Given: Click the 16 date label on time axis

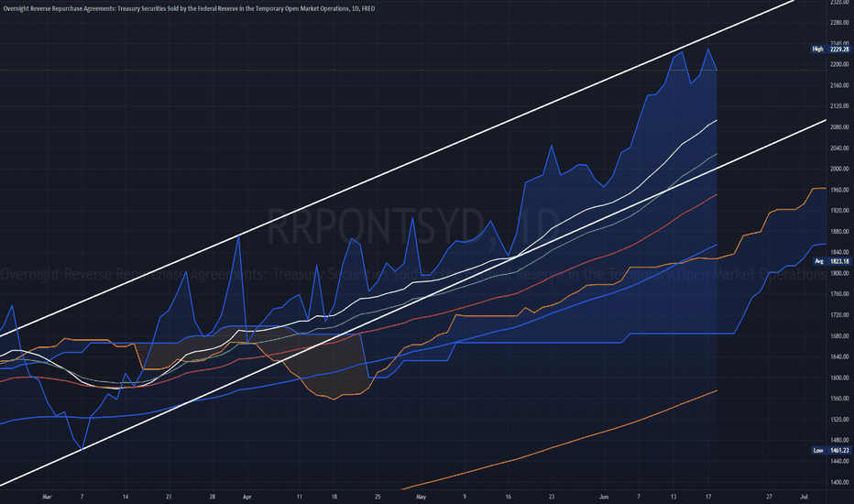Looking at the screenshot, I should 509,497.
